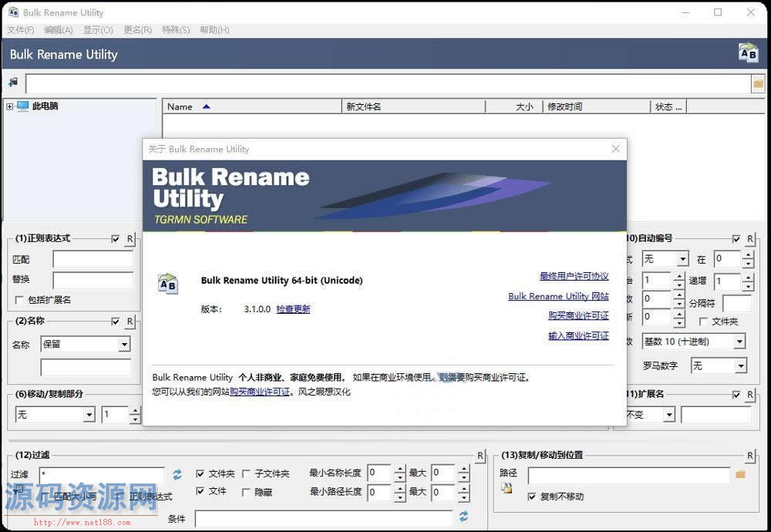Click 购买商业许可证 link in bottom paragraph
The height and width of the screenshot is (532, 771).
click(260, 392)
